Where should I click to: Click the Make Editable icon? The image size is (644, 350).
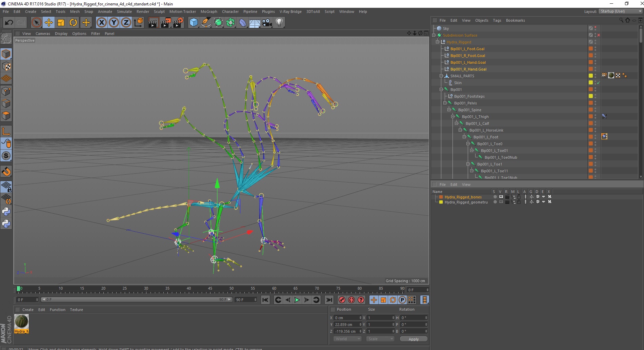click(6, 39)
